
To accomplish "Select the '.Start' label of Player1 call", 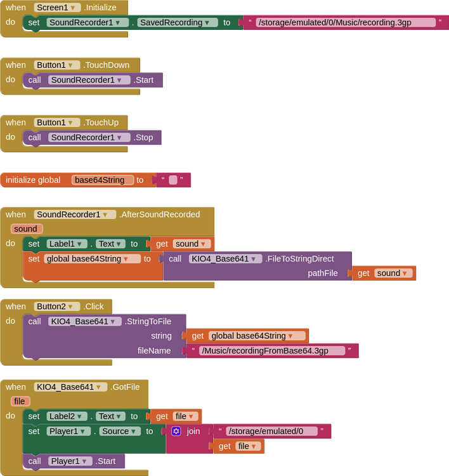I will tap(105, 461).
